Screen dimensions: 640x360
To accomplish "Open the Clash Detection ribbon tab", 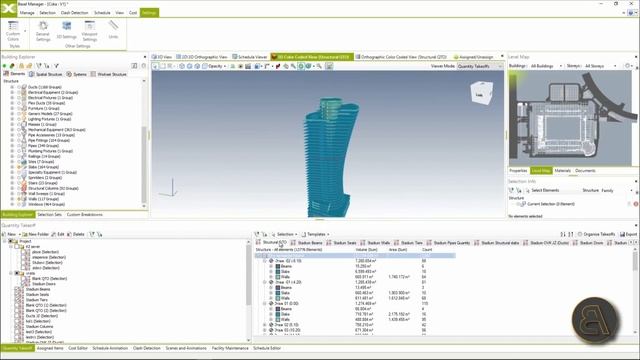I will coord(74,13).
